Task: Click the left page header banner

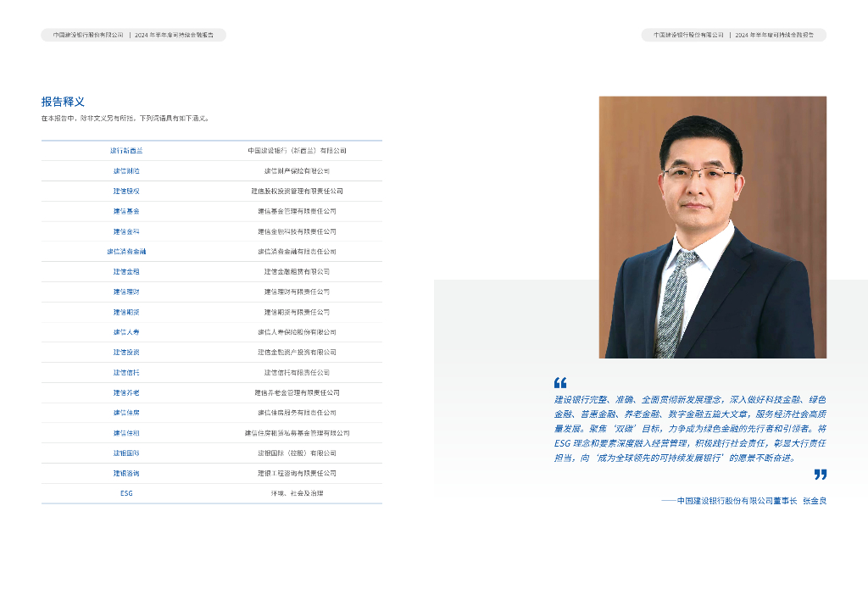Action: [133, 36]
